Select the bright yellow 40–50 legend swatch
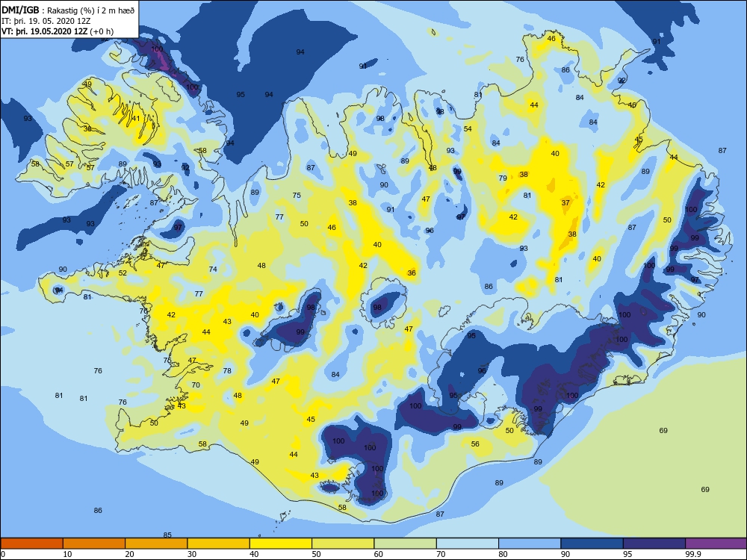This screenshot has height=560, width=747. 281,544
